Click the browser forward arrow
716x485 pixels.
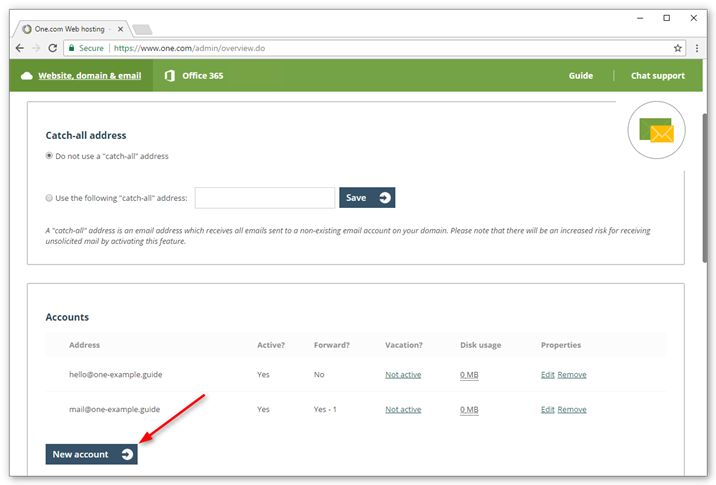tap(36, 48)
